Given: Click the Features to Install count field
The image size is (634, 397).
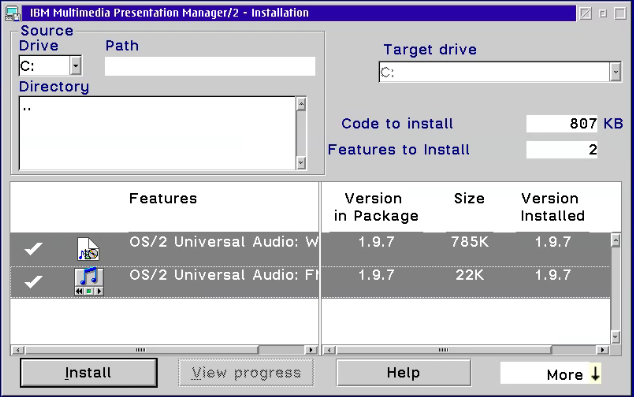Looking at the screenshot, I should [562, 150].
